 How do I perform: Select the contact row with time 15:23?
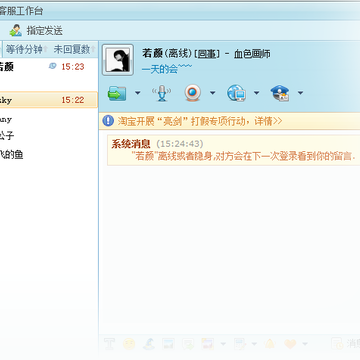click(49, 67)
